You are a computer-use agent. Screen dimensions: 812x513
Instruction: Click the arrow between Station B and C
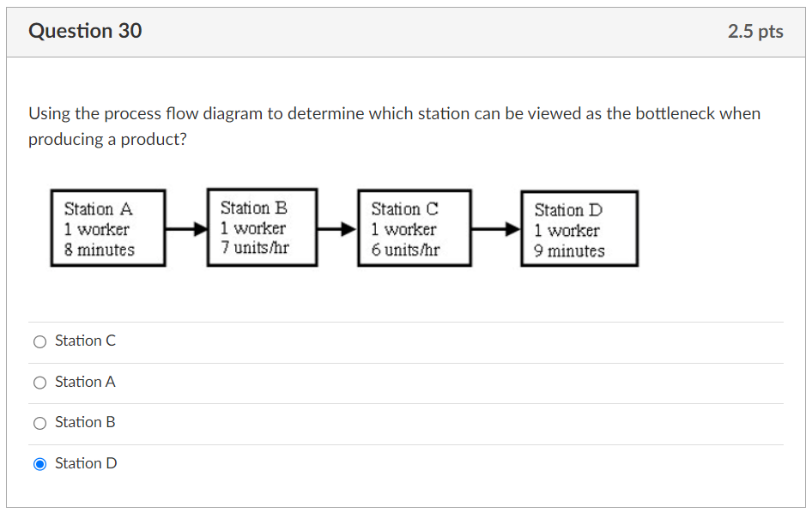tap(337, 227)
